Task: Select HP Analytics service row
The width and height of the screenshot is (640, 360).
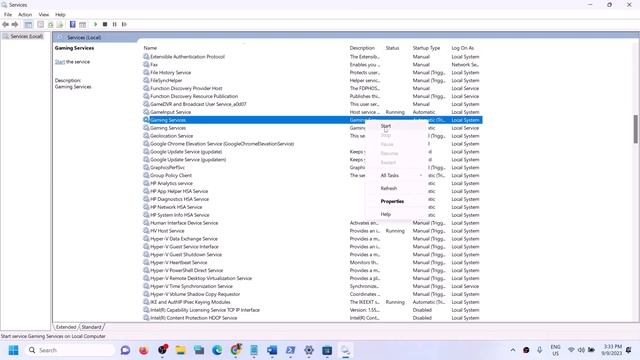Action: [312, 183]
